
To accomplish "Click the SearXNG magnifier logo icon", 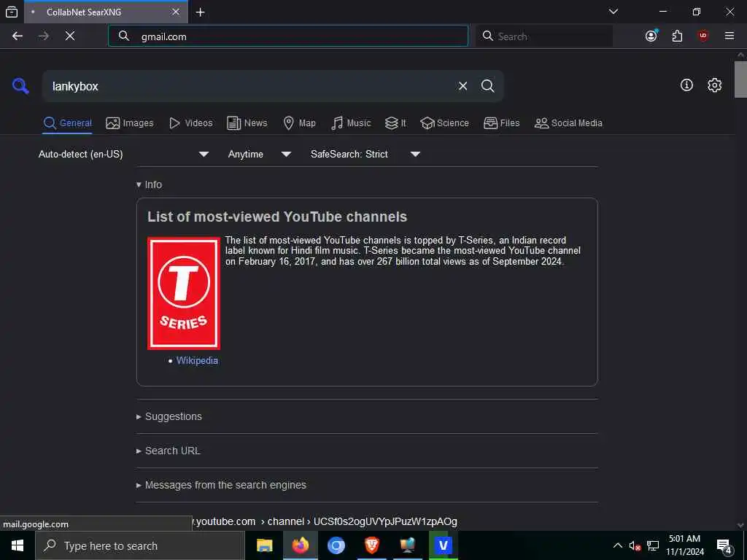I will 20,86.
